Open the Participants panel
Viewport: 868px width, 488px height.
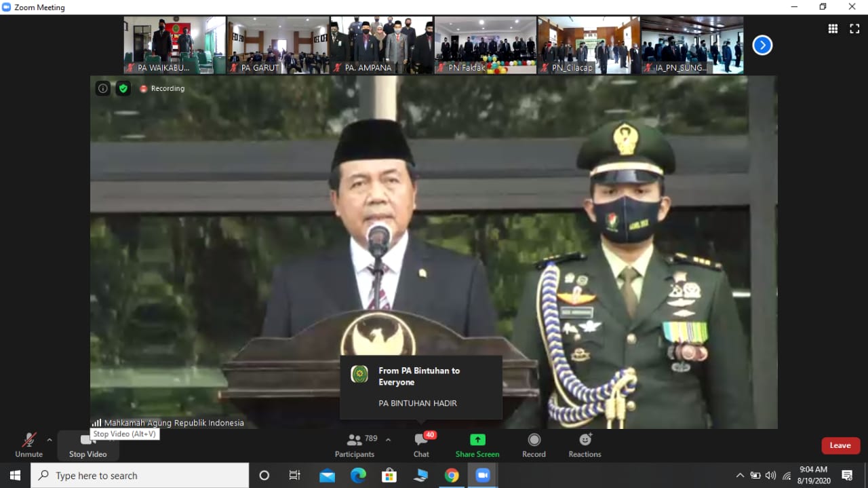click(x=354, y=445)
